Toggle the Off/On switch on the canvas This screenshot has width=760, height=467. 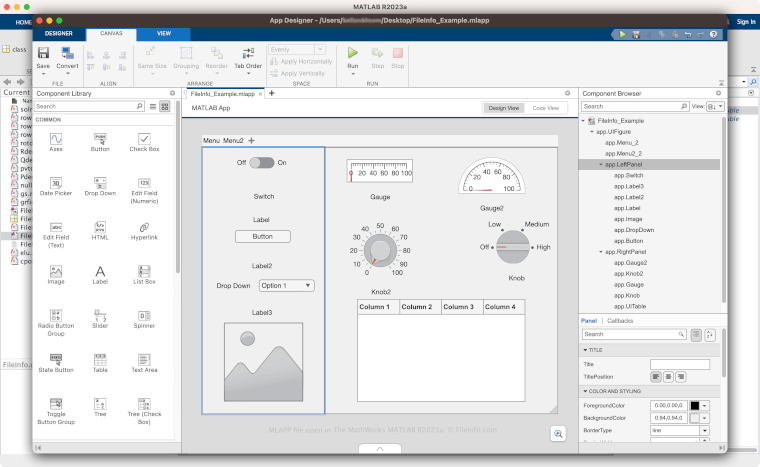point(261,162)
